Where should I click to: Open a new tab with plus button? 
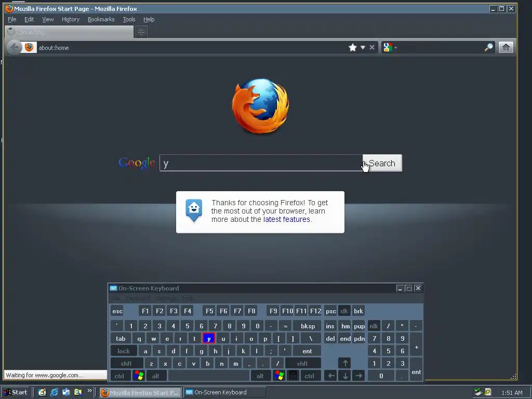pos(141,32)
